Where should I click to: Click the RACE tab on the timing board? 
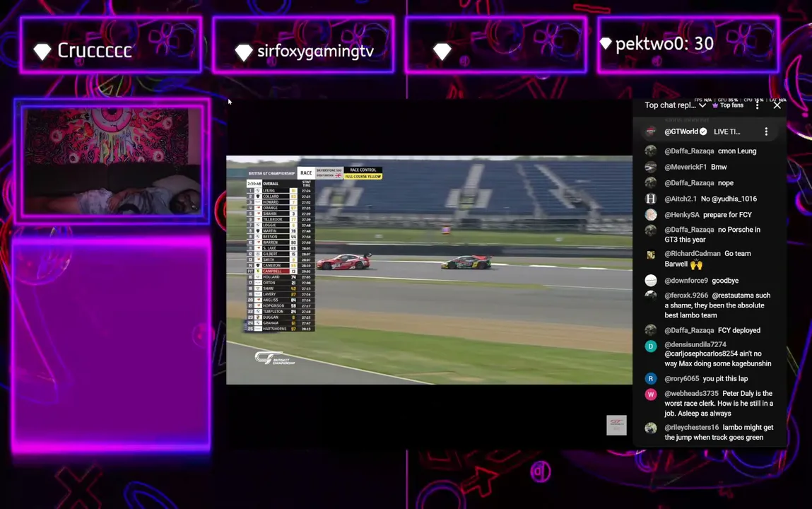(306, 173)
